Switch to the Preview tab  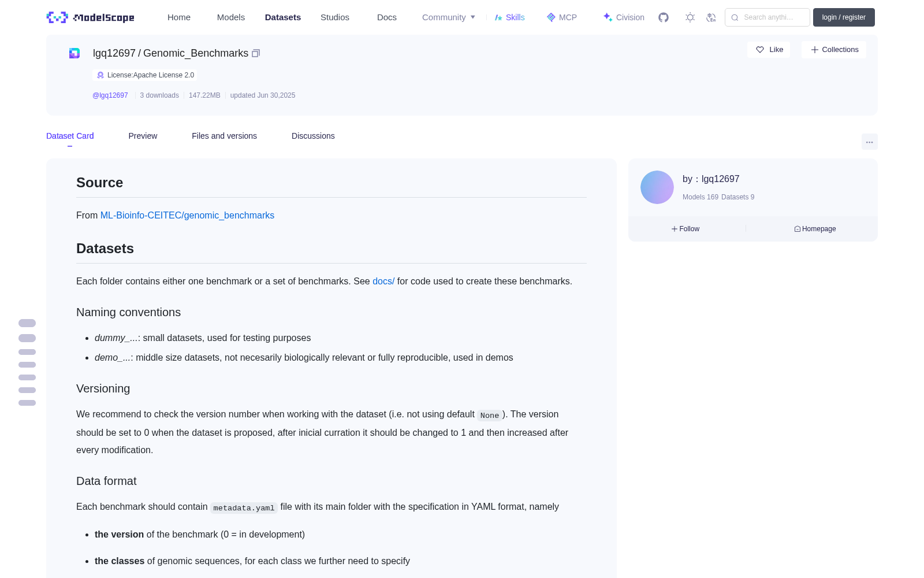[143, 136]
